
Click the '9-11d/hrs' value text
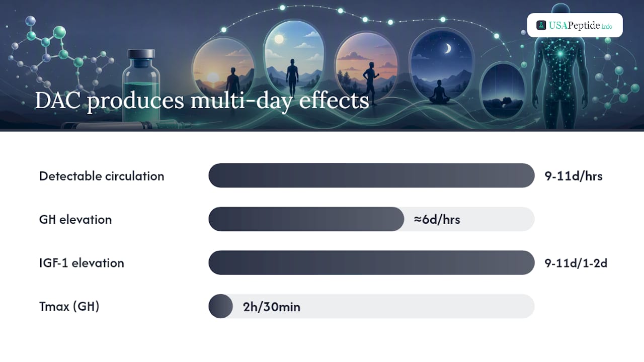pos(574,176)
